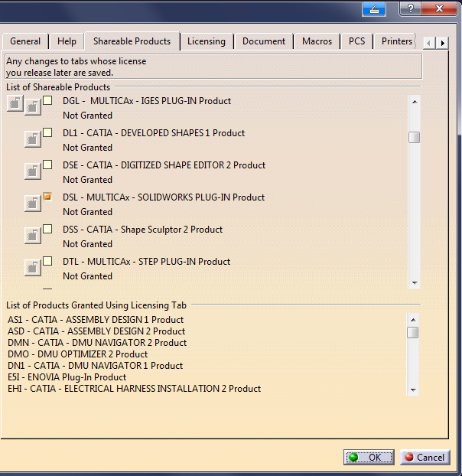Open the PCS tab
Image resolution: width=462 pixels, height=476 pixels.
356,41
